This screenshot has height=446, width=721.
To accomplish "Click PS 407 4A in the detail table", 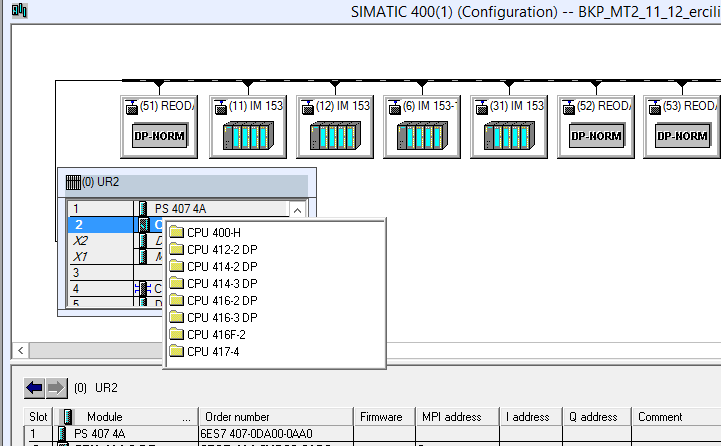I will pos(99,434).
